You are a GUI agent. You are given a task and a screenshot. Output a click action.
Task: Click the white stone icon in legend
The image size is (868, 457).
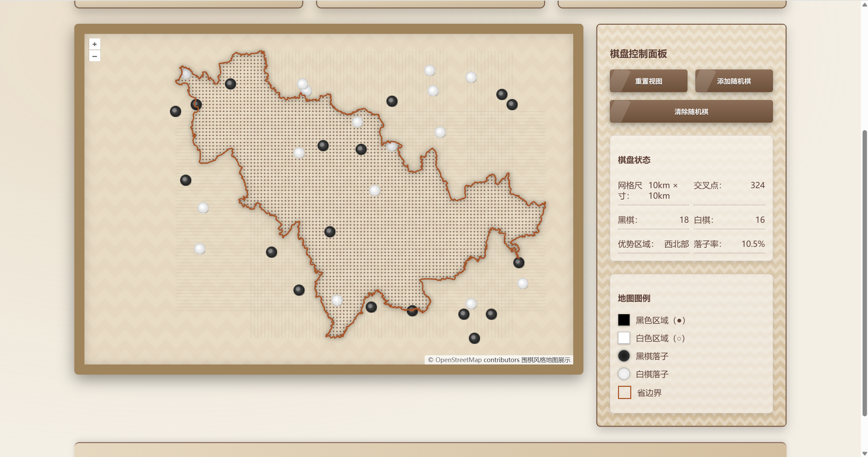[x=624, y=374]
